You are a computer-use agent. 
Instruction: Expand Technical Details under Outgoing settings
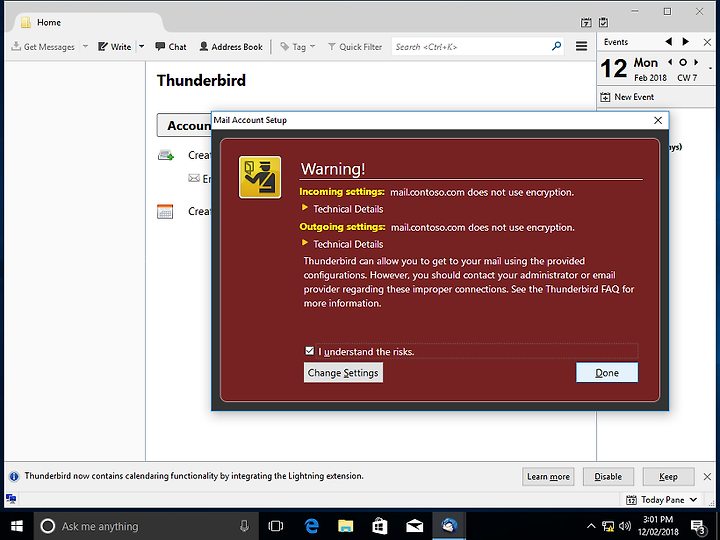pyautogui.click(x=343, y=244)
